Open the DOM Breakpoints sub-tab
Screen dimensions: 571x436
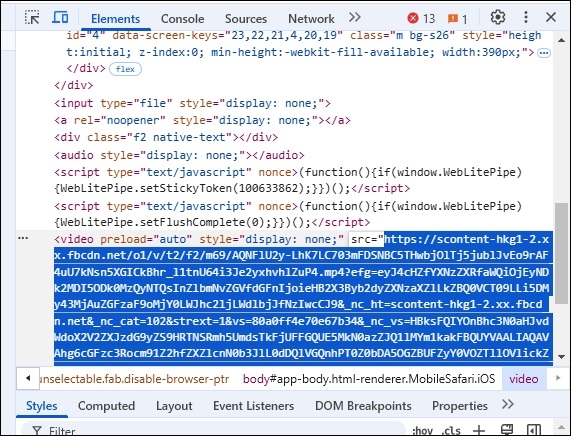(x=363, y=406)
